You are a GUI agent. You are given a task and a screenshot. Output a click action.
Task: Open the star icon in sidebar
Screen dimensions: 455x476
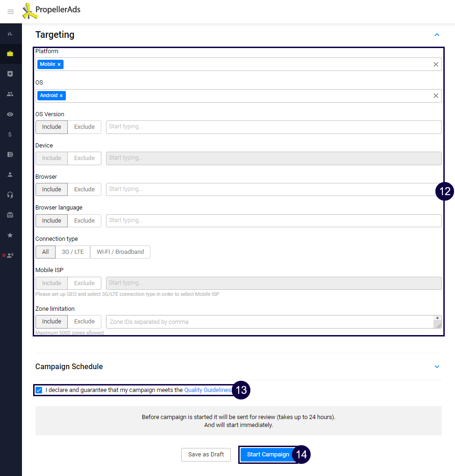click(x=10, y=235)
